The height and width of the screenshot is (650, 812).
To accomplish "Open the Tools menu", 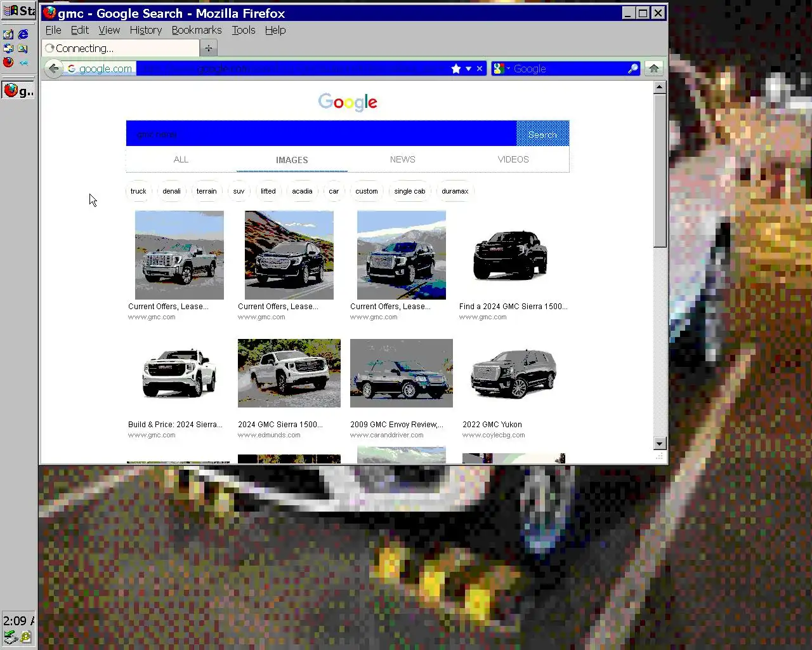I will pyautogui.click(x=244, y=30).
